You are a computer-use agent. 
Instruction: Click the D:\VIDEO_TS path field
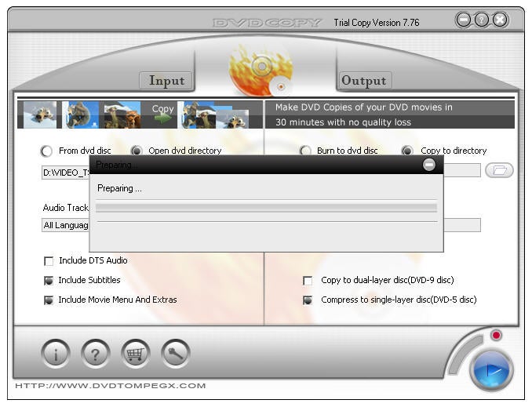65,173
